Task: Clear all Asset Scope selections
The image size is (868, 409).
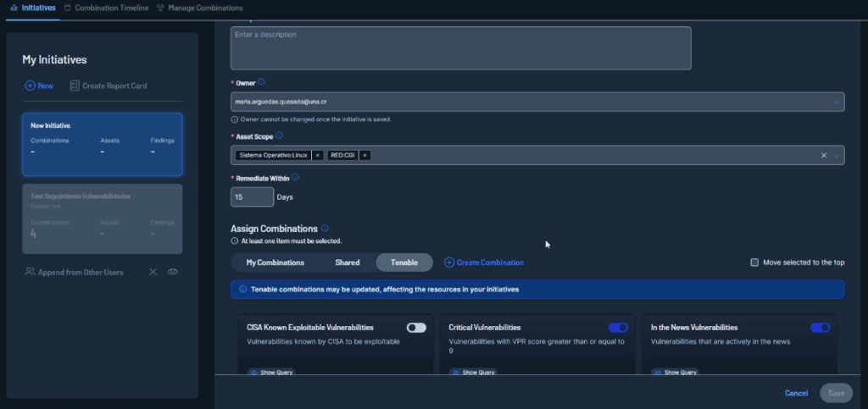Action: 824,155
